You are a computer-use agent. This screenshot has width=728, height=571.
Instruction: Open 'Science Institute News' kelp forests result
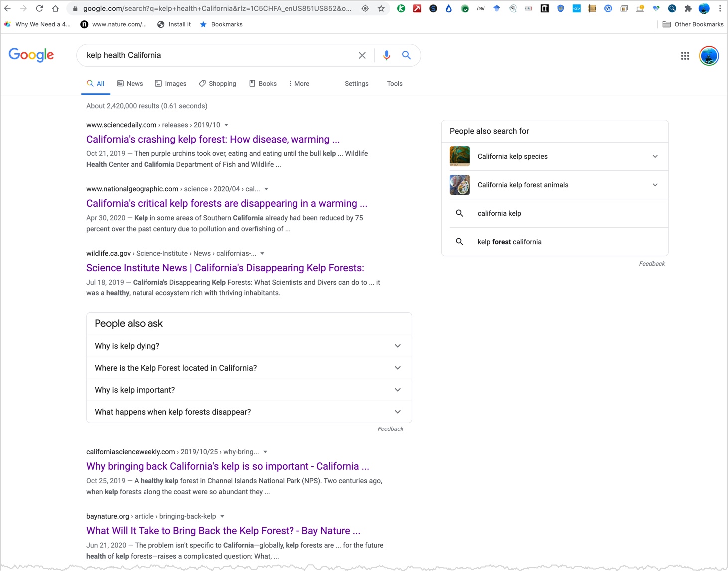225,268
